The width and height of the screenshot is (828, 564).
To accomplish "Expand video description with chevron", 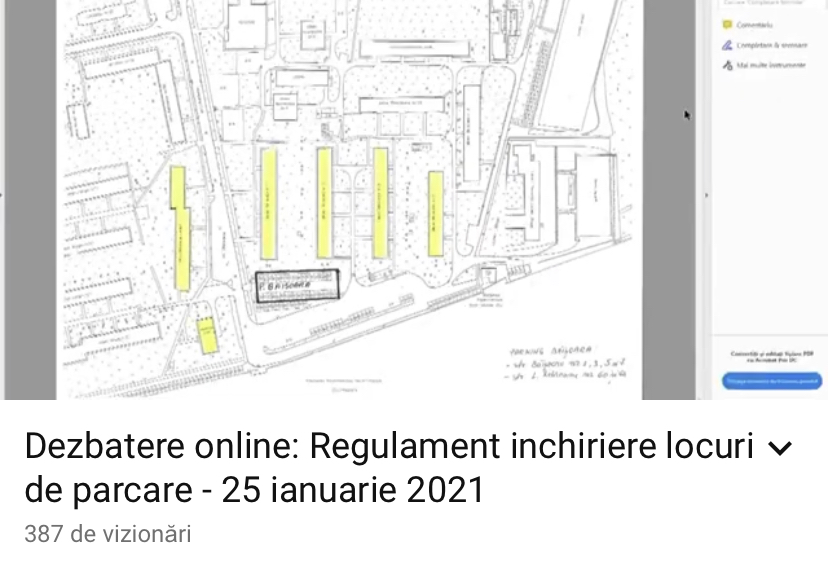I will [780, 449].
